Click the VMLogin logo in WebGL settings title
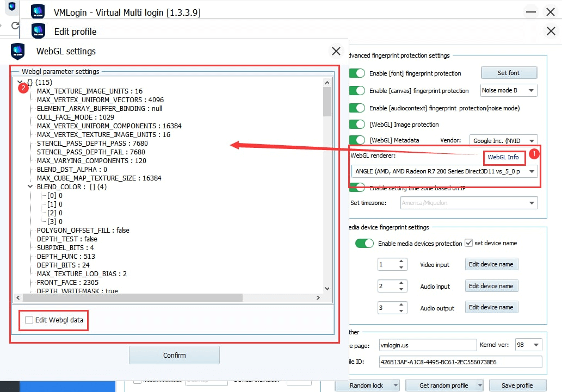The height and width of the screenshot is (392, 562). coord(18,52)
